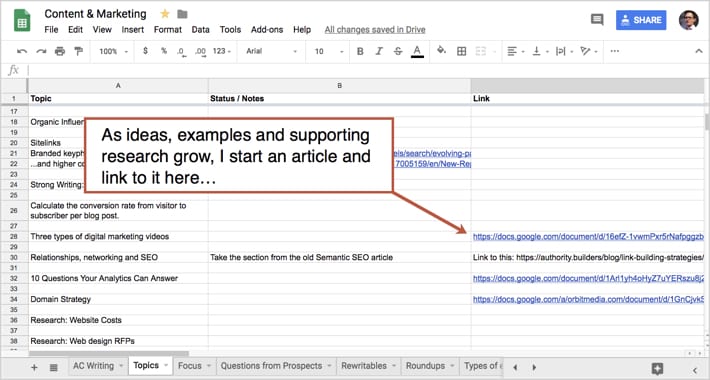Screen dimensions: 710x380
Task: Star the Content & Marketing document
Action: tap(165, 14)
